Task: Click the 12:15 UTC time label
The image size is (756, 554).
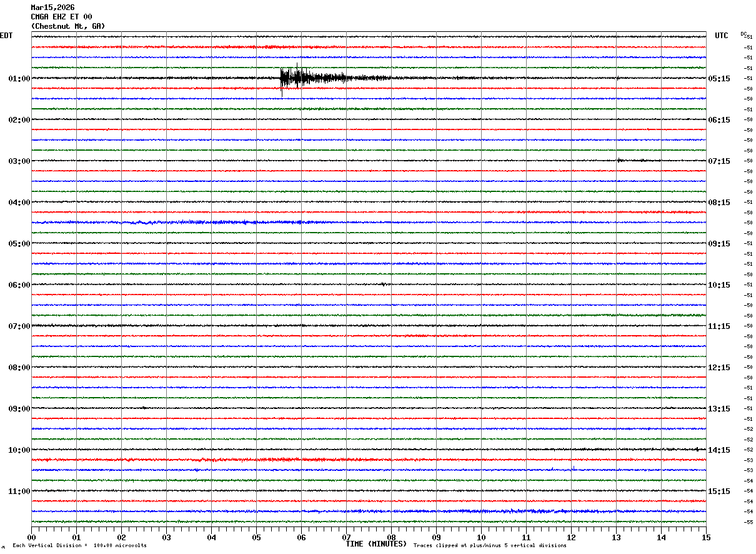Action: 719,368
